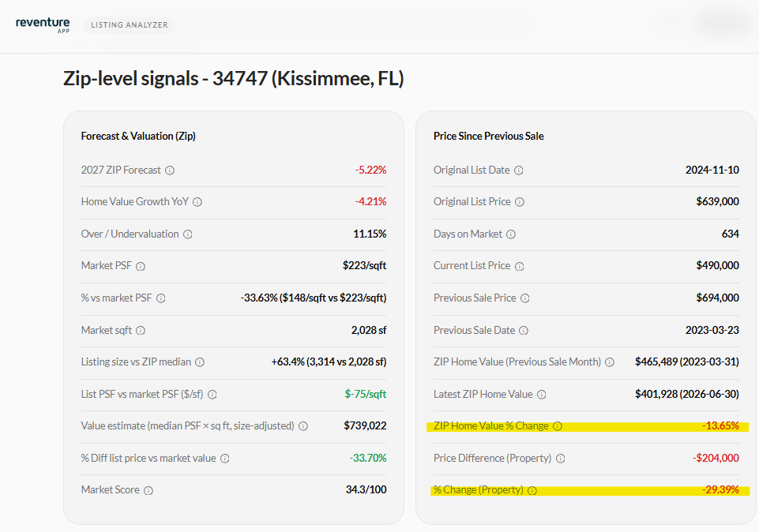This screenshot has width=759, height=532.
Task: Click Previous Sale Price info icon
Action: pos(524,298)
